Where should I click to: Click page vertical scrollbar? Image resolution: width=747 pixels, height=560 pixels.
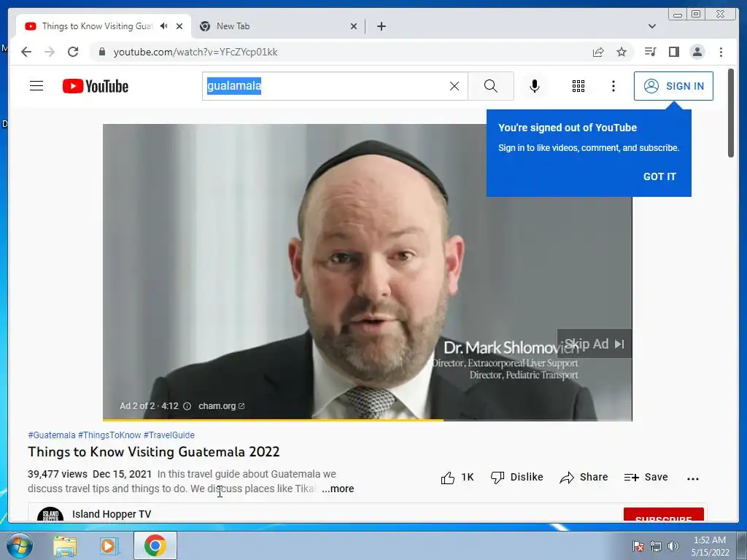coord(731,113)
